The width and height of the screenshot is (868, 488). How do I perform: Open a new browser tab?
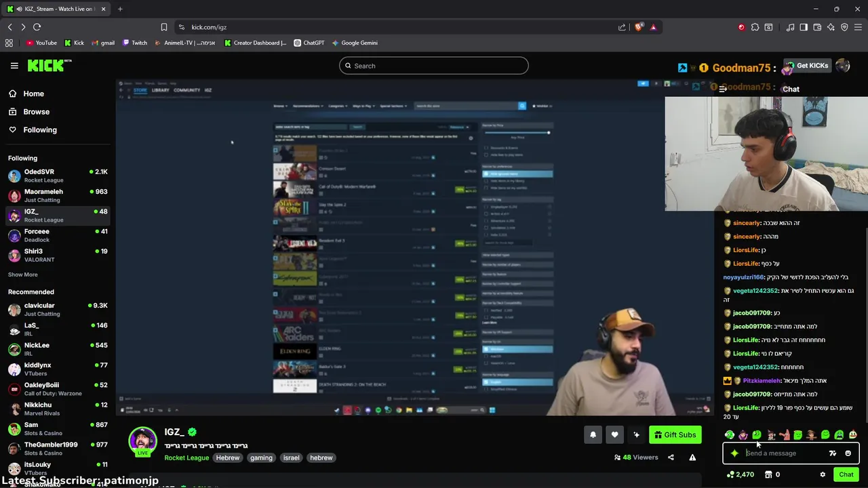point(120,9)
